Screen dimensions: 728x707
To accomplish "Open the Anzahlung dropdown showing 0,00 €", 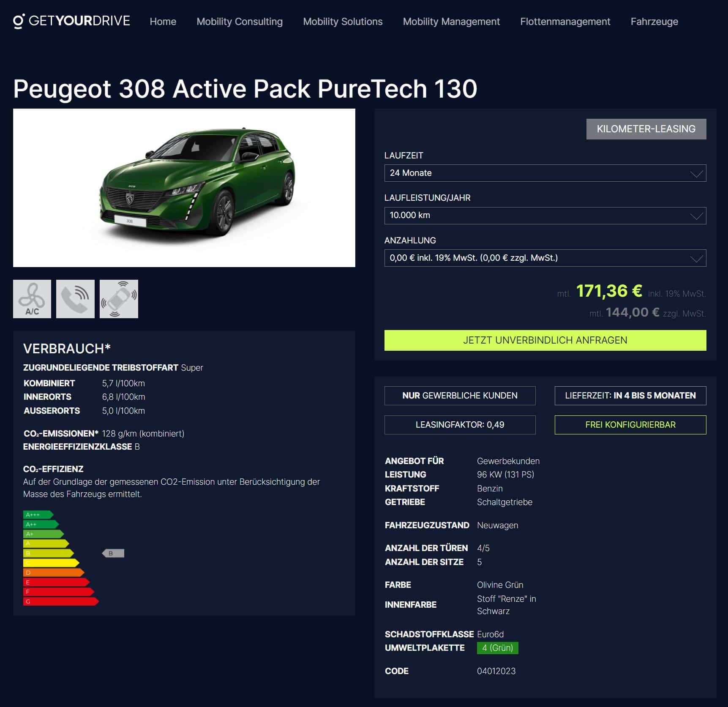I will [545, 258].
